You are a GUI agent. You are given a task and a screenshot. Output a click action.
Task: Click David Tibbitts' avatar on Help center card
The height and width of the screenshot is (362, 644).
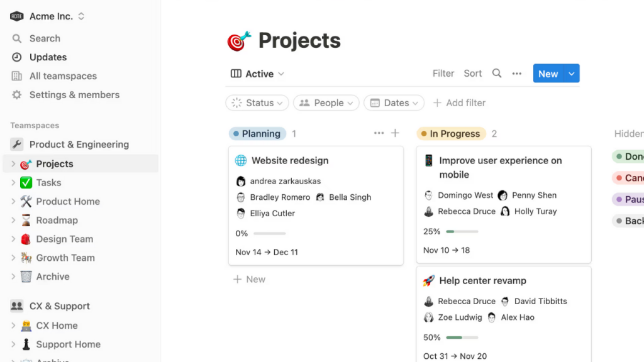pyautogui.click(x=505, y=301)
